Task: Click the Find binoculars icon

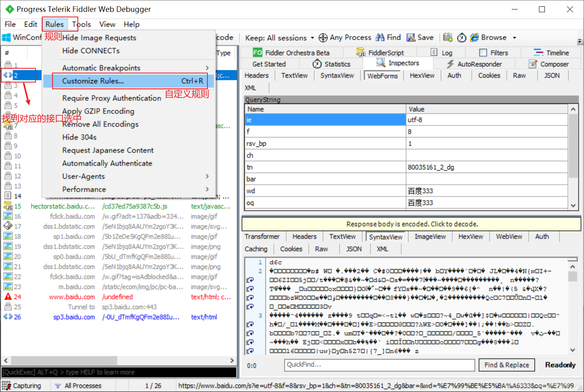Action: pyautogui.click(x=380, y=38)
